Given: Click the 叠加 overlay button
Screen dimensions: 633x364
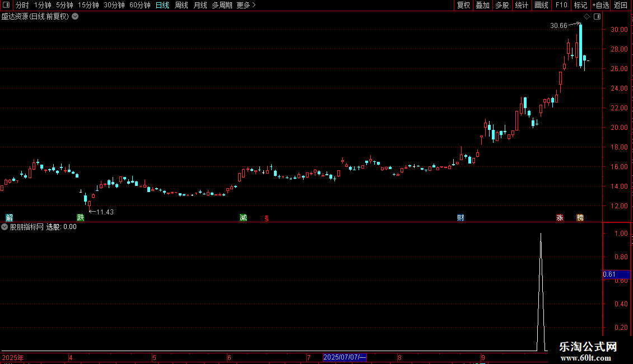Looking at the screenshot, I should [482, 5].
